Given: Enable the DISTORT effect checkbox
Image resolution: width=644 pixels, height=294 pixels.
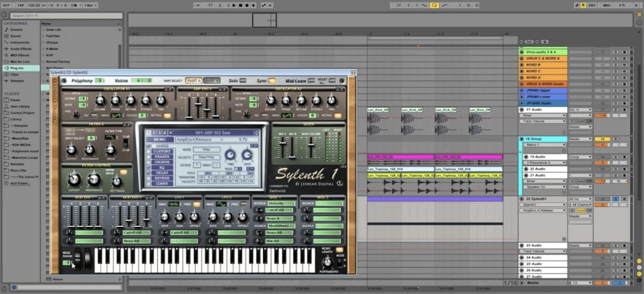Looking at the screenshot, I should click(x=148, y=151).
